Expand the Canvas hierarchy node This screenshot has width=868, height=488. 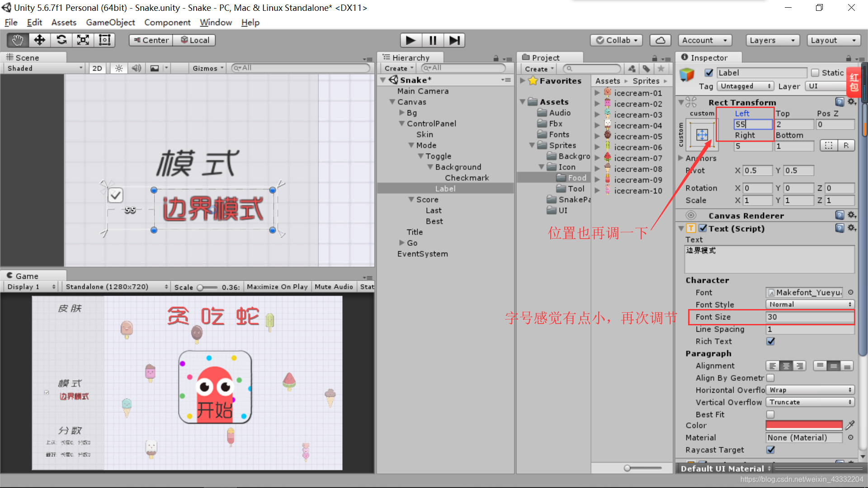pyautogui.click(x=393, y=101)
